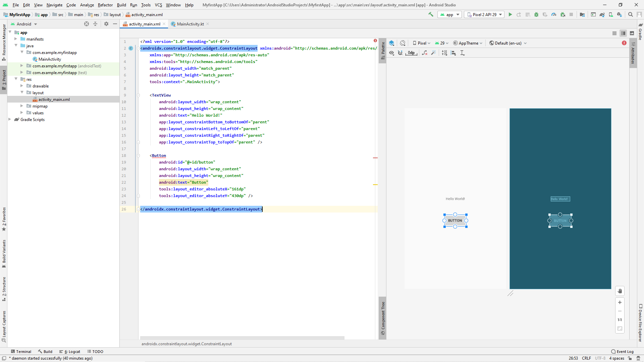The image size is (644, 362).
Task: Click the Make Project hammer icon
Action: tap(431, 14)
